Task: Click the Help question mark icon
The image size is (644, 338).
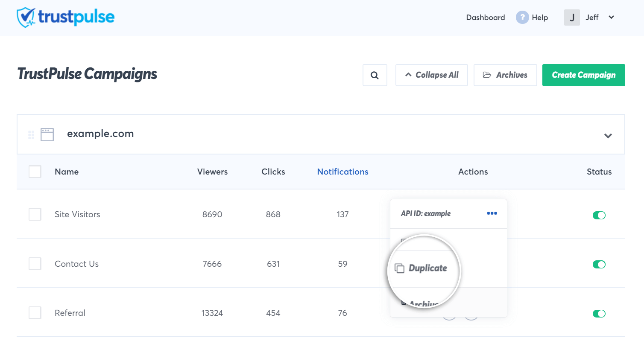Action: (x=522, y=17)
